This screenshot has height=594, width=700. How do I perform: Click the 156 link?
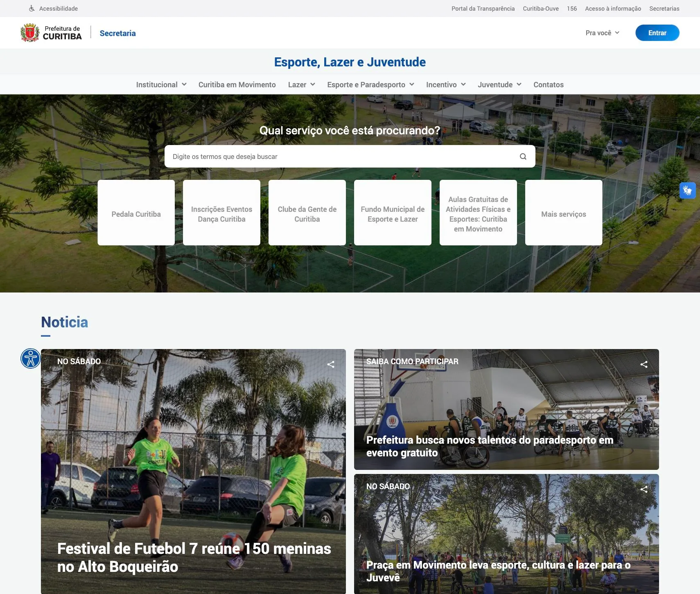click(x=572, y=9)
